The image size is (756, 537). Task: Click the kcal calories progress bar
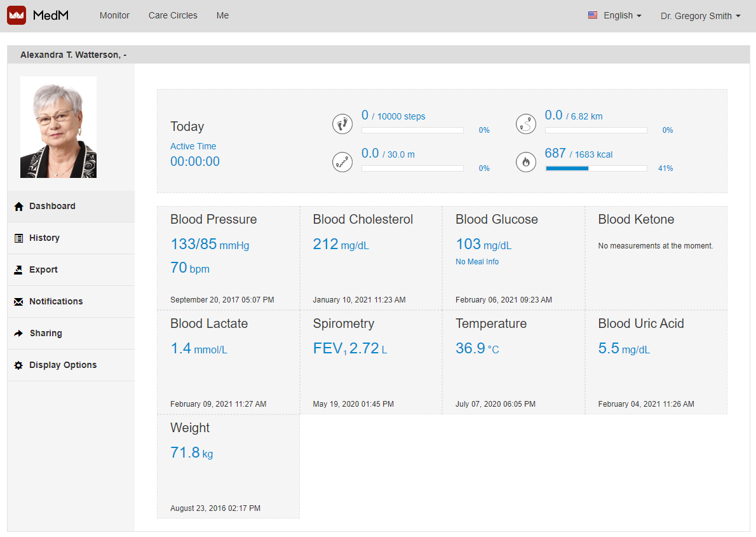[x=596, y=168]
